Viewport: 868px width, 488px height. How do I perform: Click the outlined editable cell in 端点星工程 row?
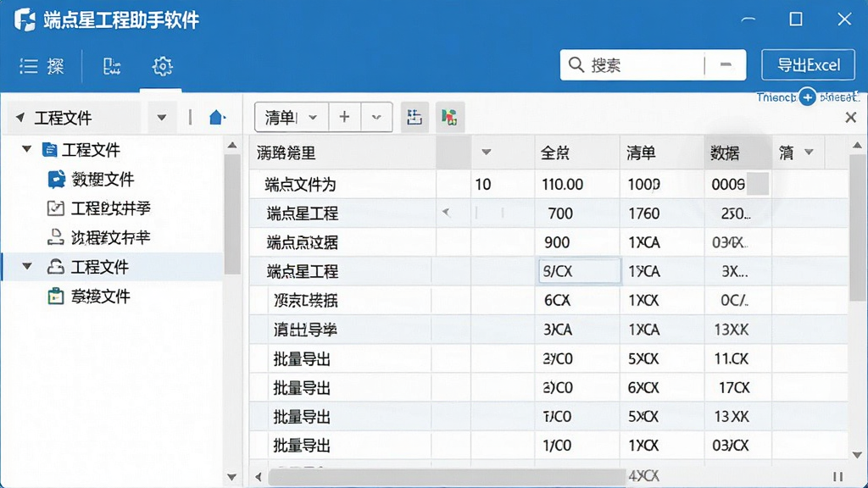tap(579, 271)
